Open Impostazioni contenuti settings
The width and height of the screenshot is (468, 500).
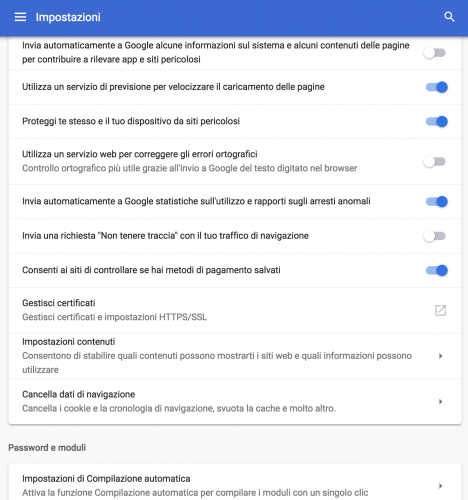pos(235,356)
